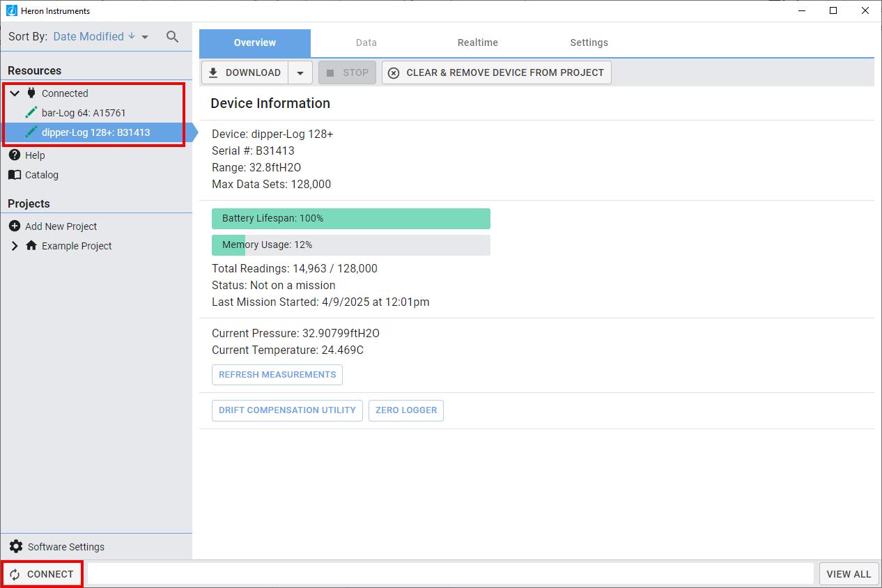882x588 pixels.
Task: Open Help via the question mark icon
Action: 15,155
